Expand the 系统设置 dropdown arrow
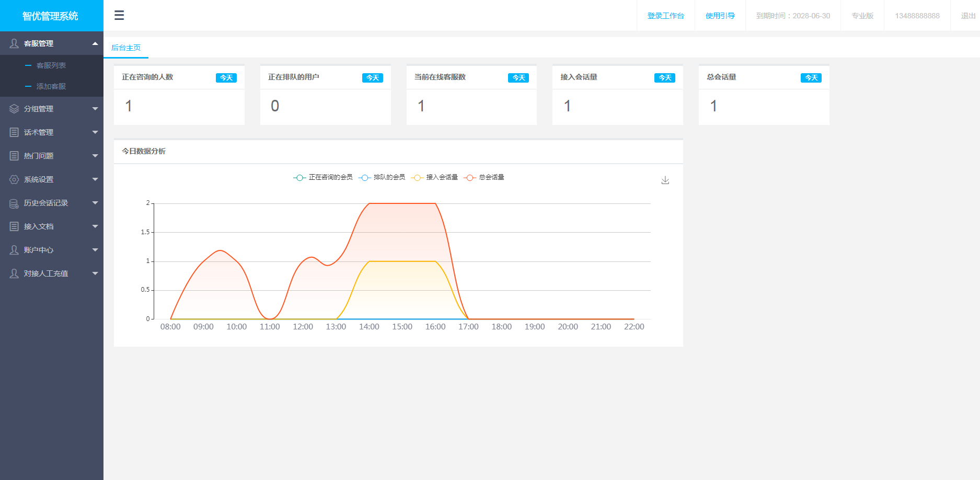Viewport: 980px width, 480px height. [95, 179]
